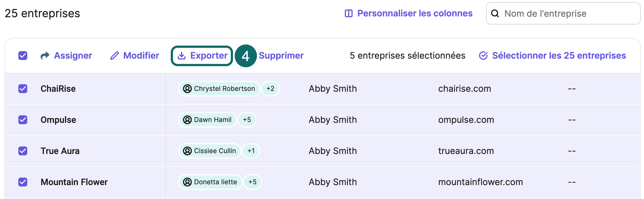Viewport: 644px width, 199px height.
Task: Click the Assigner arrow icon
Action: point(45,56)
